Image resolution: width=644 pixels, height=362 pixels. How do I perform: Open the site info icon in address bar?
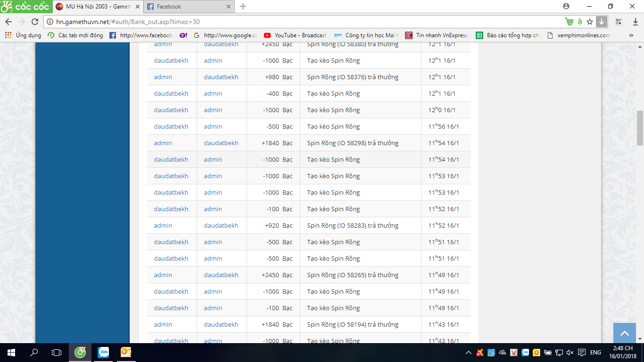point(50,22)
